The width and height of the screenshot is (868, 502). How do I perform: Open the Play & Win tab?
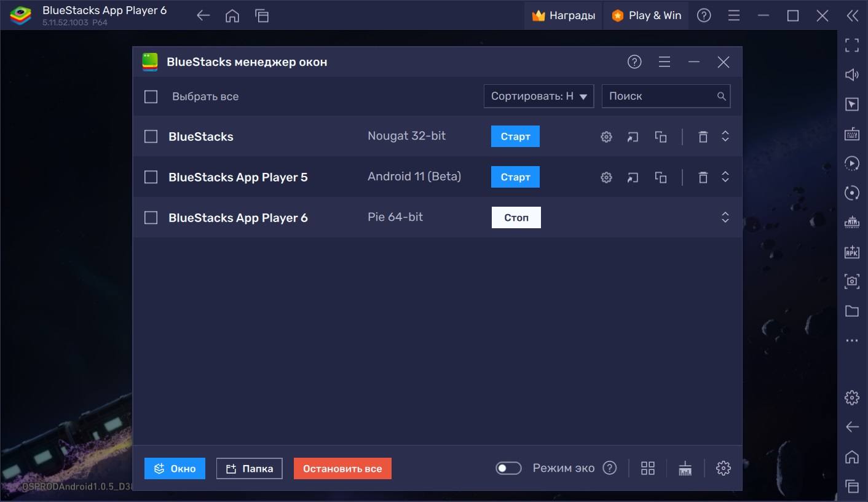[x=646, y=16]
